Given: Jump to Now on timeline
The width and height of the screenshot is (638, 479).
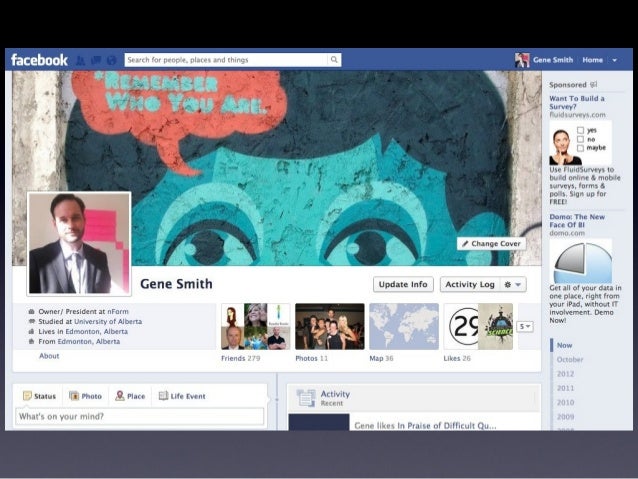Looking at the screenshot, I should pyautogui.click(x=564, y=345).
